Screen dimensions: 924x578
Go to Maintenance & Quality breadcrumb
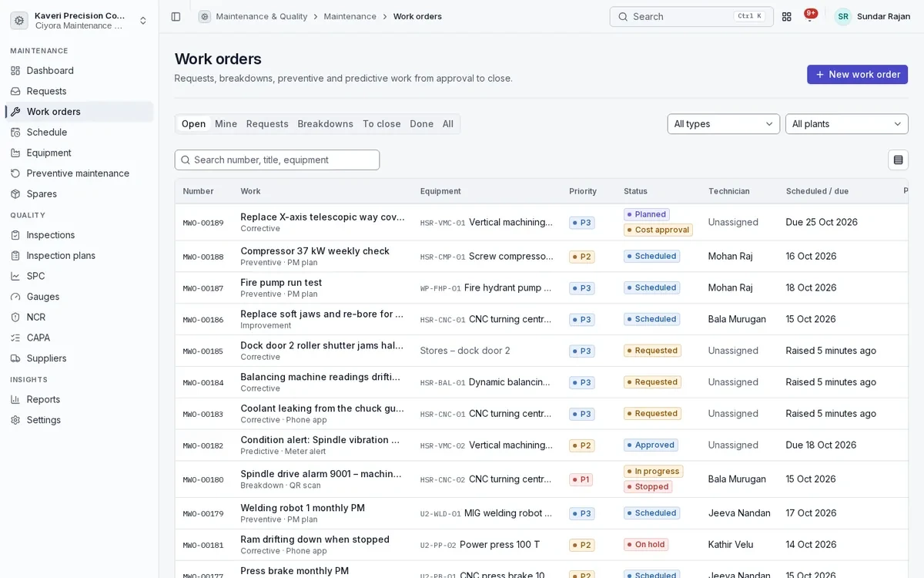[262, 16]
